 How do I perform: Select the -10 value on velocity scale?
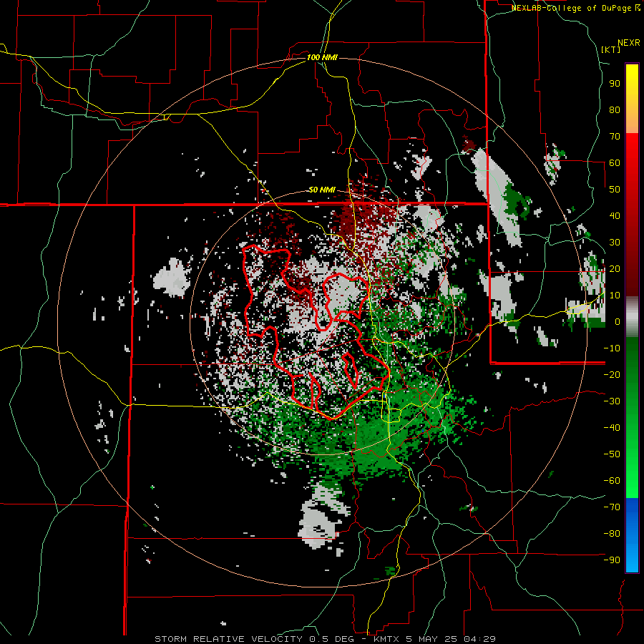[x=612, y=348]
